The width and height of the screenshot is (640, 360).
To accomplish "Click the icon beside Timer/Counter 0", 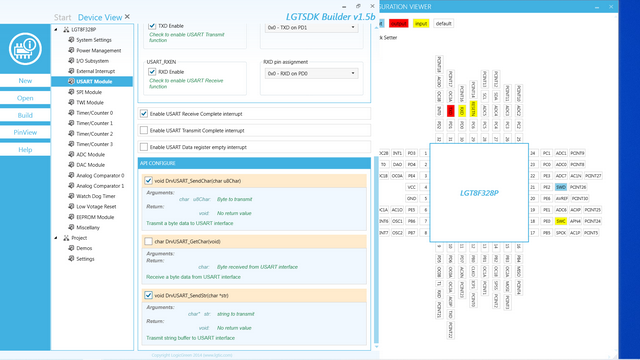I will pos(71,113).
